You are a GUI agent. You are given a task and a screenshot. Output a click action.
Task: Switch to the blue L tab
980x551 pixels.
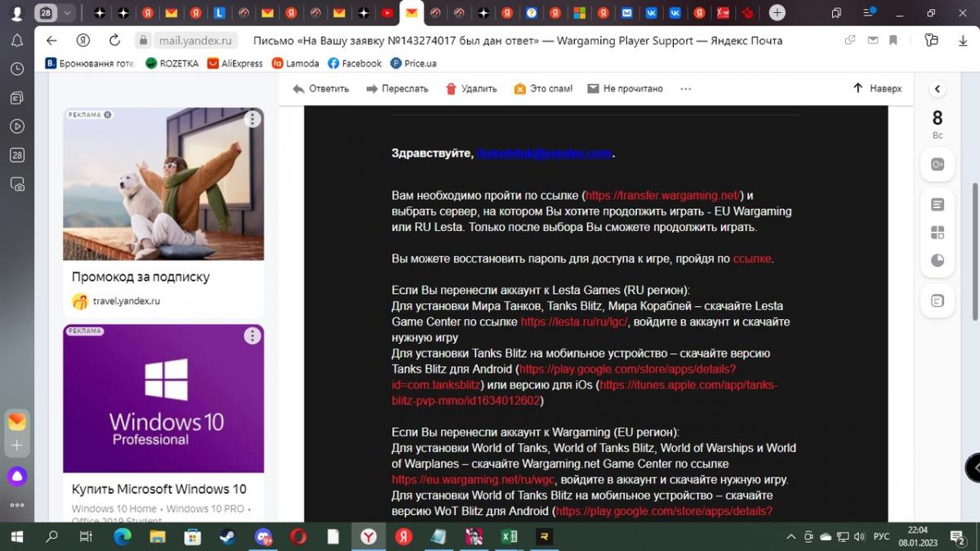219,13
